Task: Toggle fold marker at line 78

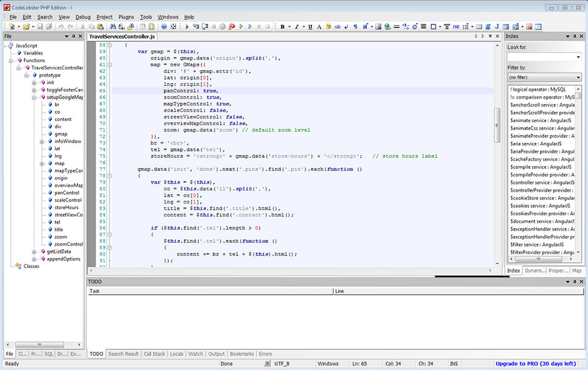Action: [109, 175]
